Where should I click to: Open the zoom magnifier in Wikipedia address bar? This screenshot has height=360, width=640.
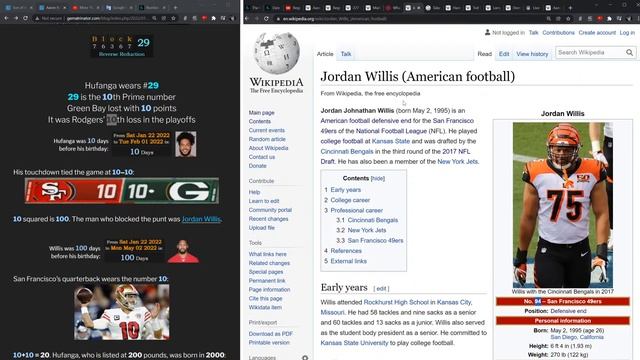(549, 19)
